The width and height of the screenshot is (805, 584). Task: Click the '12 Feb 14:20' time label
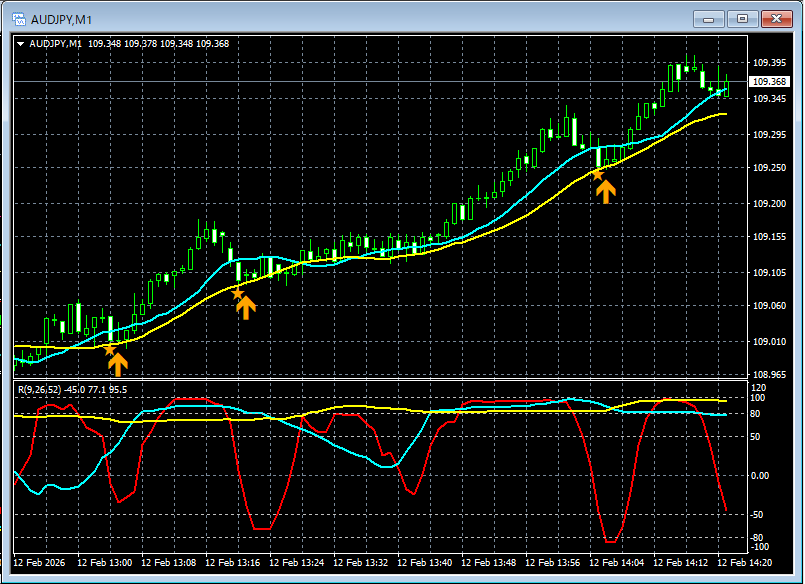(x=744, y=562)
